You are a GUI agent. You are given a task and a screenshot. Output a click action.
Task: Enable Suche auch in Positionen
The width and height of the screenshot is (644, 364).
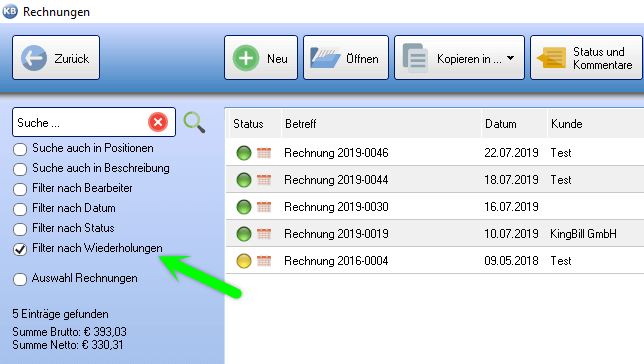point(20,149)
